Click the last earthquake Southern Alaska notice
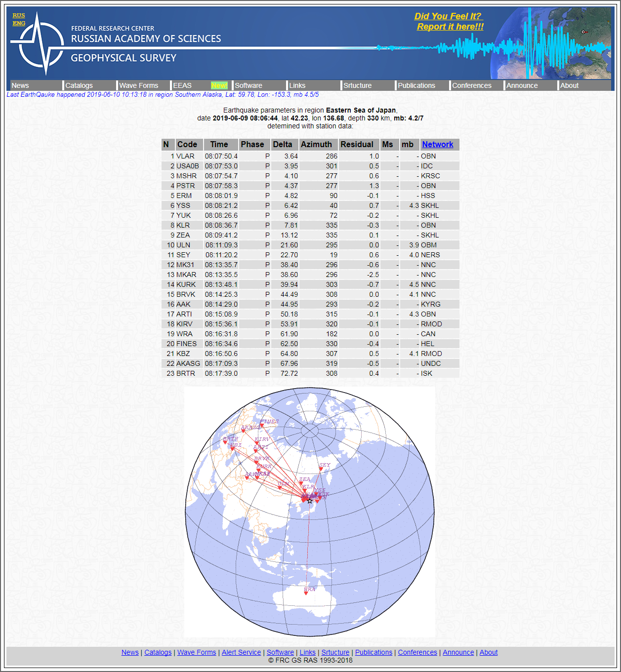The height and width of the screenshot is (672, 621). 163,94
